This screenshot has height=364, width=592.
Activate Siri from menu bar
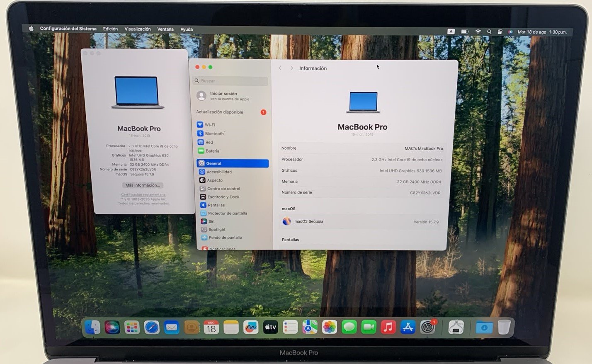pyautogui.click(x=510, y=32)
